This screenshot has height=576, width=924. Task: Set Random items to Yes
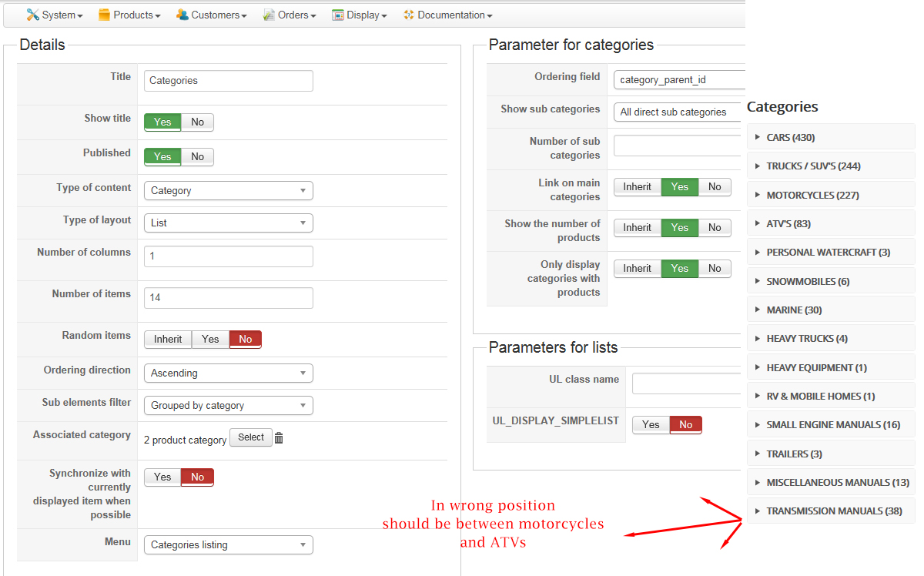point(210,339)
